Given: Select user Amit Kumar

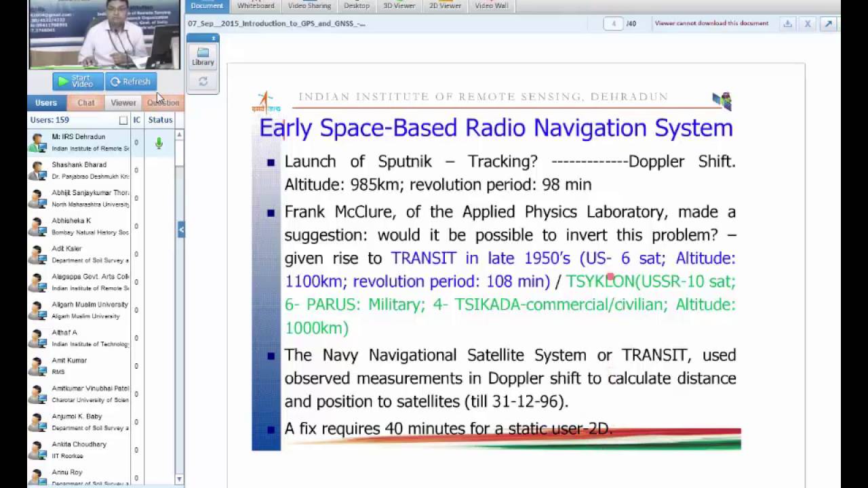Looking at the screenshot, I should (x=101, y=366).
